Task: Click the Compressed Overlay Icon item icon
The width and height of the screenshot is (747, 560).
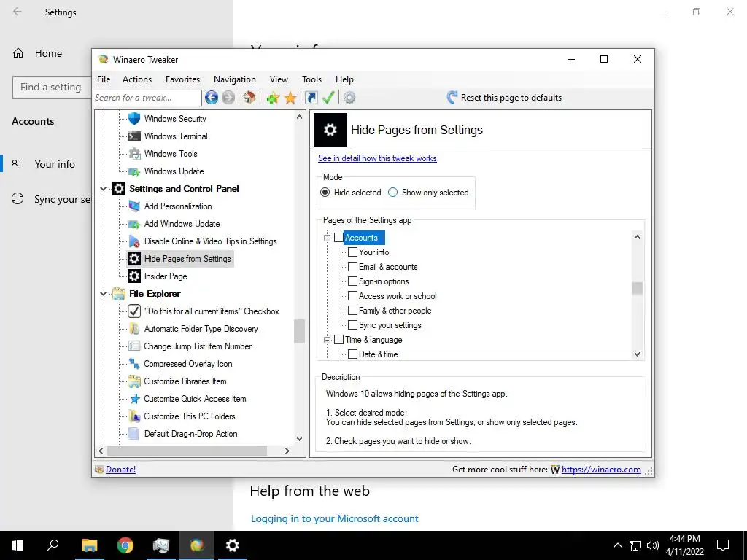Action: click(134, 364)
